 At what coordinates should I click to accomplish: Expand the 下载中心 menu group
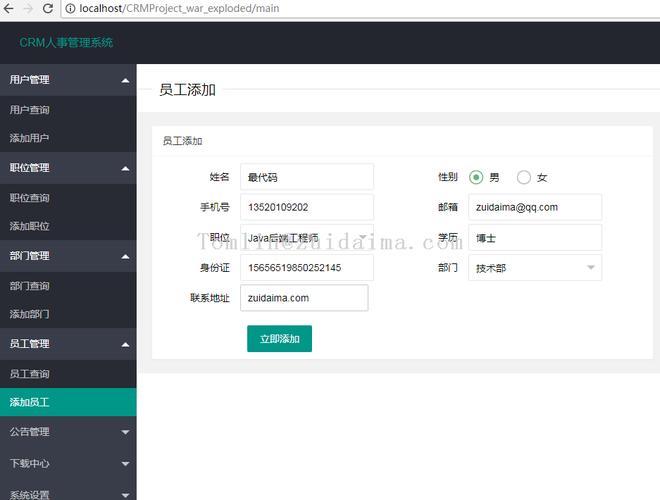(68, 463)
